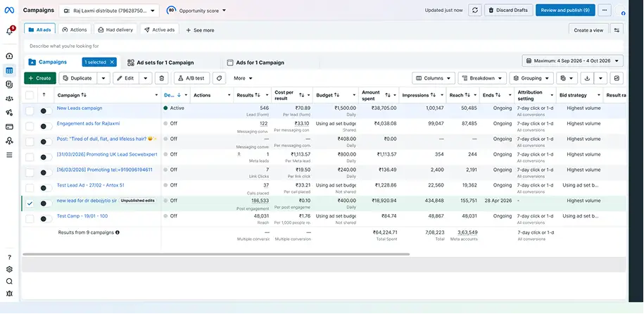Switch to the Active ads tab

[159, 30]
